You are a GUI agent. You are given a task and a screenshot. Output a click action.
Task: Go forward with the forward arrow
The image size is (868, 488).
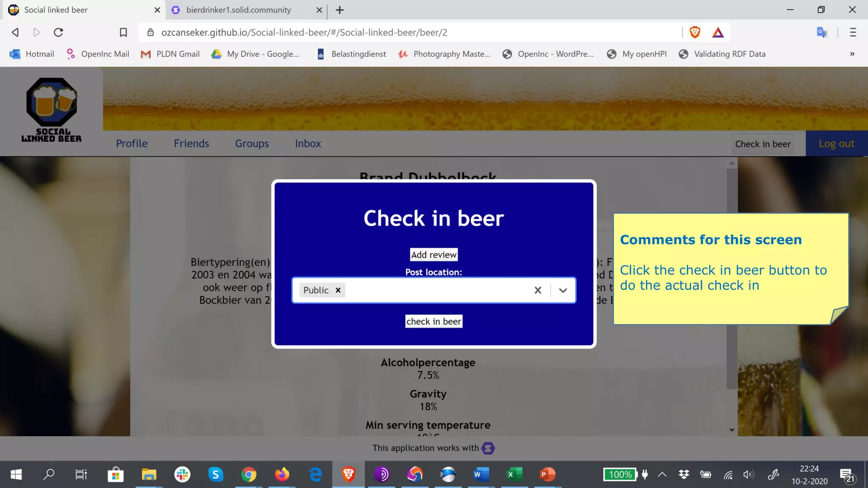pos(36,32)
